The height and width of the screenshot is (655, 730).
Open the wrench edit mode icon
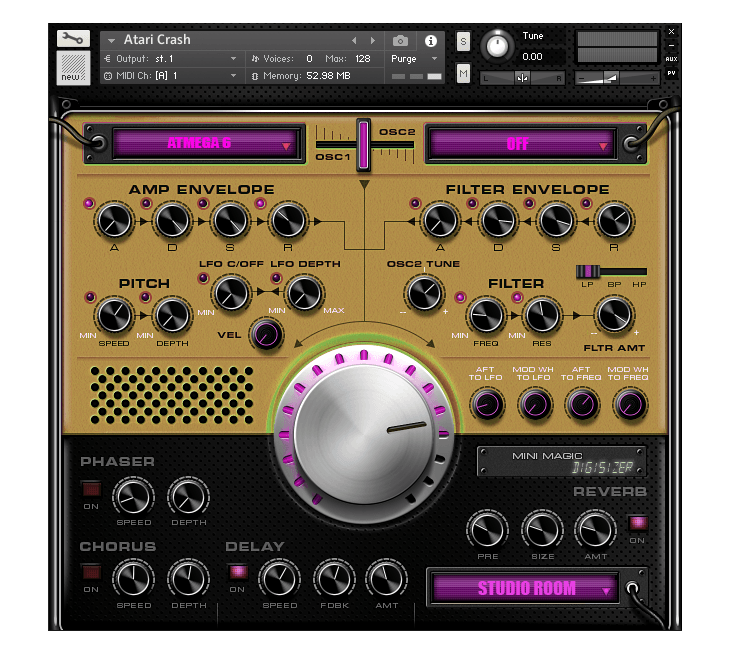click(72, 39)
